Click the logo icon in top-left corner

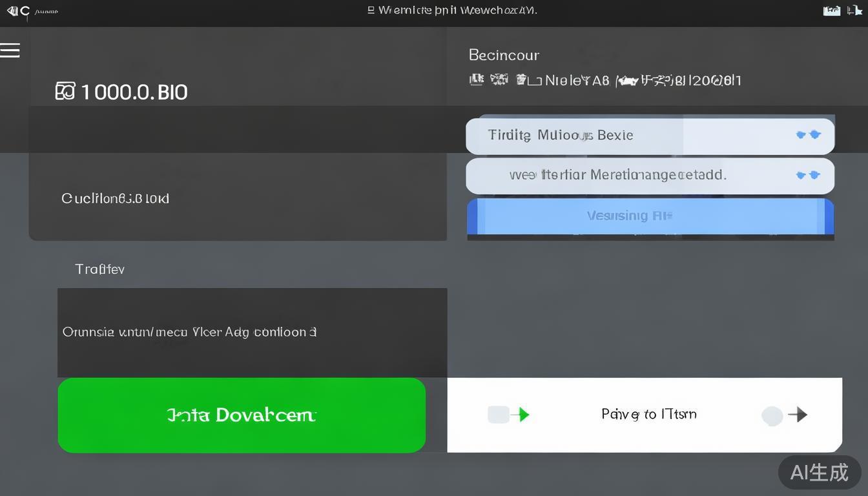(18, 11)
